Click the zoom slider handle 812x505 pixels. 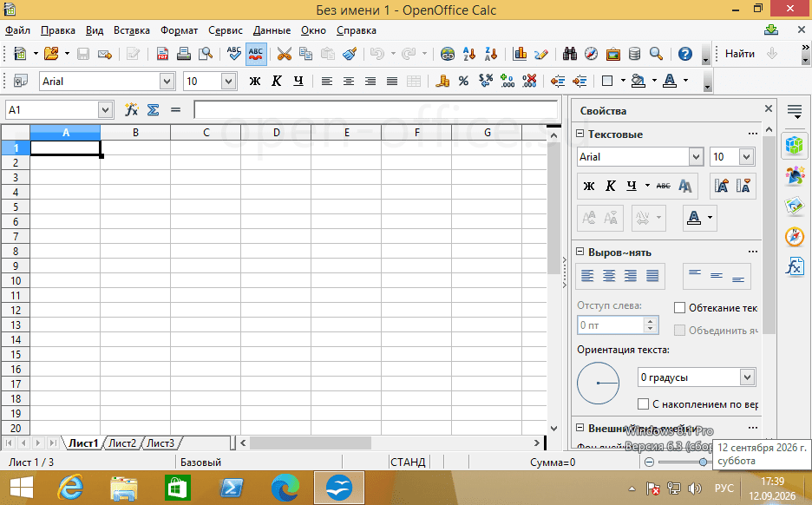(x=703, y=462)
